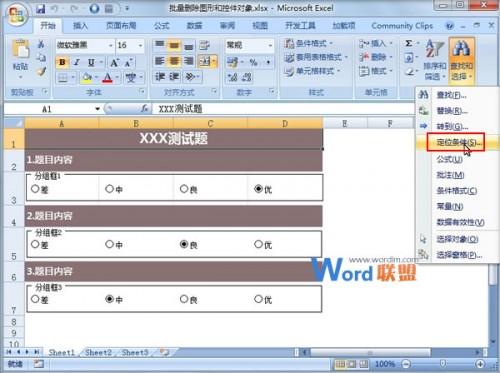Viewport: 500px width, 373px height.
Task: Choose 选择窗格(P) from the menu
Action: point(458,255)
